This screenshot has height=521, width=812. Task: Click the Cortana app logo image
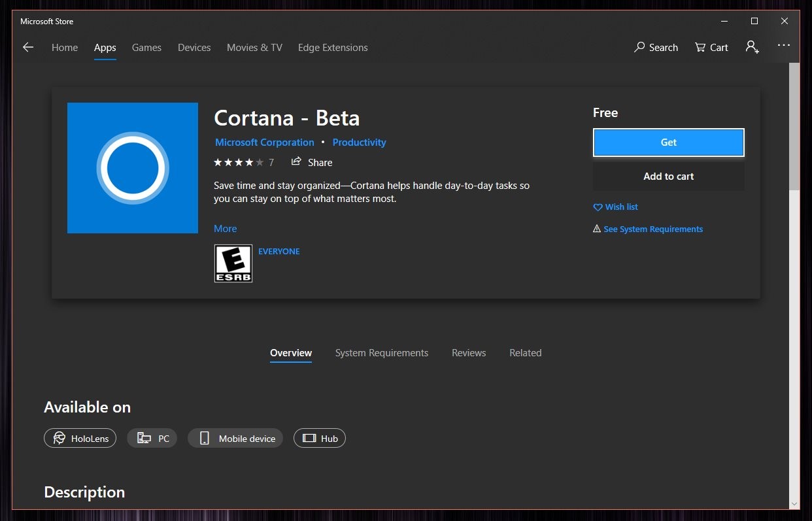133,168
